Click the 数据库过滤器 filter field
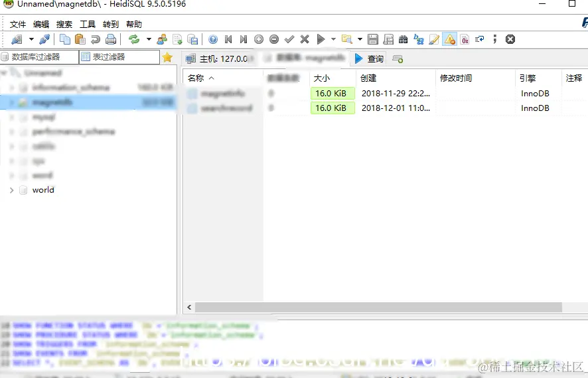The image size is (588, 378). tap(39, 57)
